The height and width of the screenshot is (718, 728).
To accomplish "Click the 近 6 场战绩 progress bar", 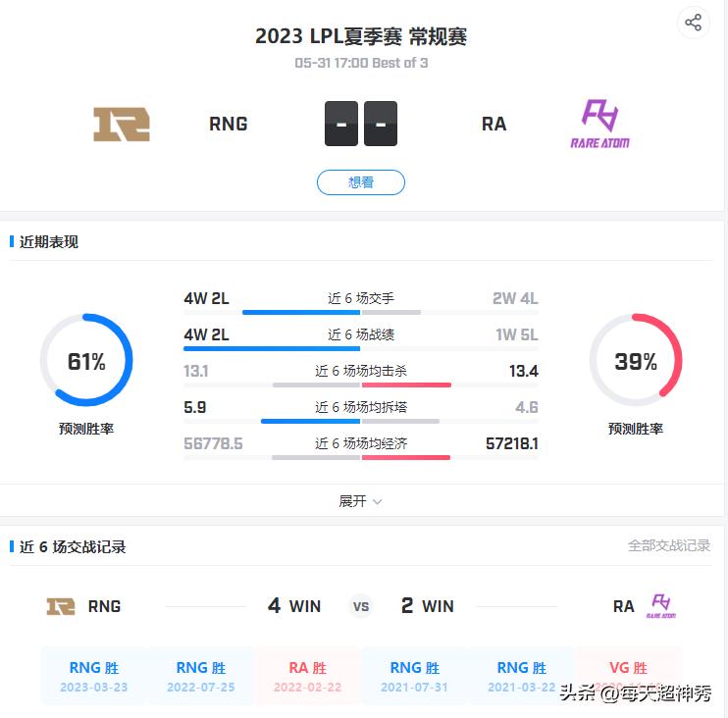I will (x=361, y=348).
